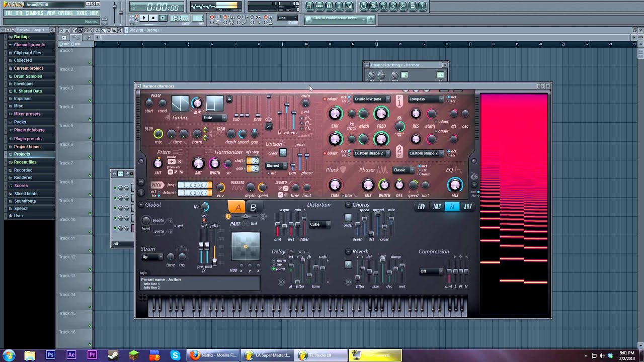Viewport: 644px width, 362px height.
Task: Select the FX tab in Harmor
Action: (x=452, y=207)
